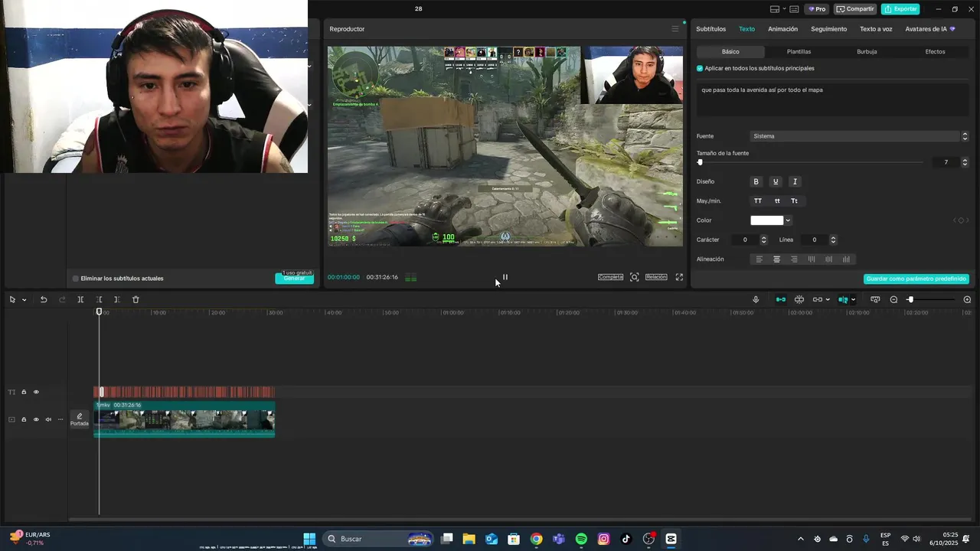The width and height of the screenshot is (980, 551).
Task: Align text to the right
Action: click(794, 259)
